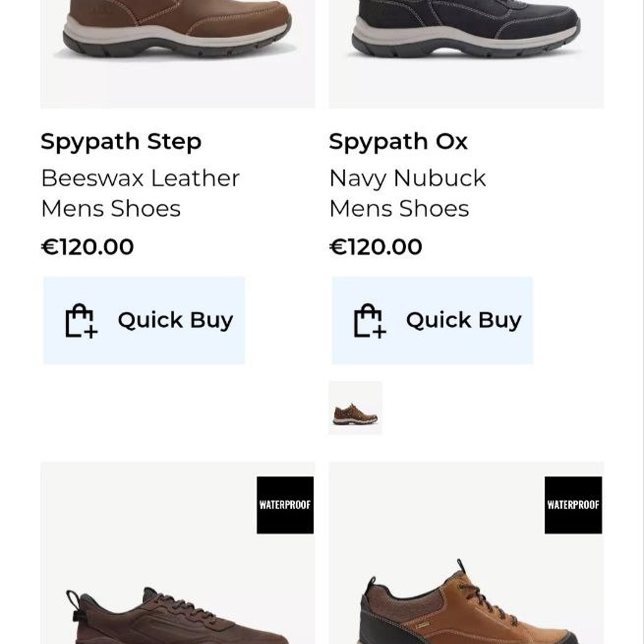Open the Spypath Ox product title
The width and height of the screenshot is (644, 644).
(x=398, y=142)
